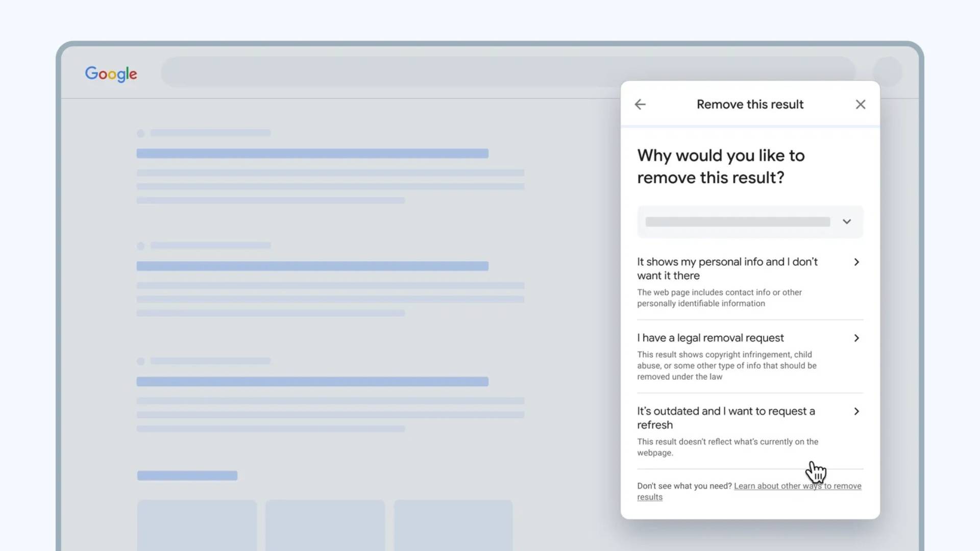Click 'Learn about other ways to remove results'
Screen dimensions: 980x551
[749, 490]
